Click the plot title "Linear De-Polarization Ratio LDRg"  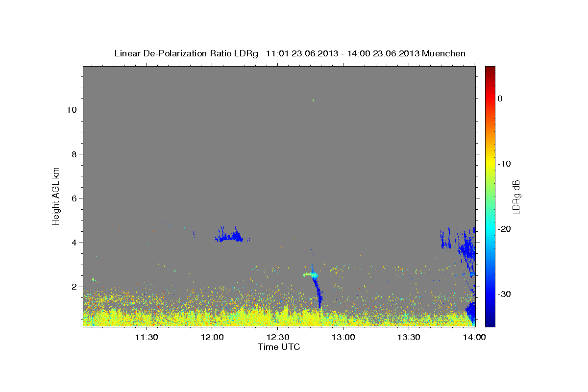[186, 53]
